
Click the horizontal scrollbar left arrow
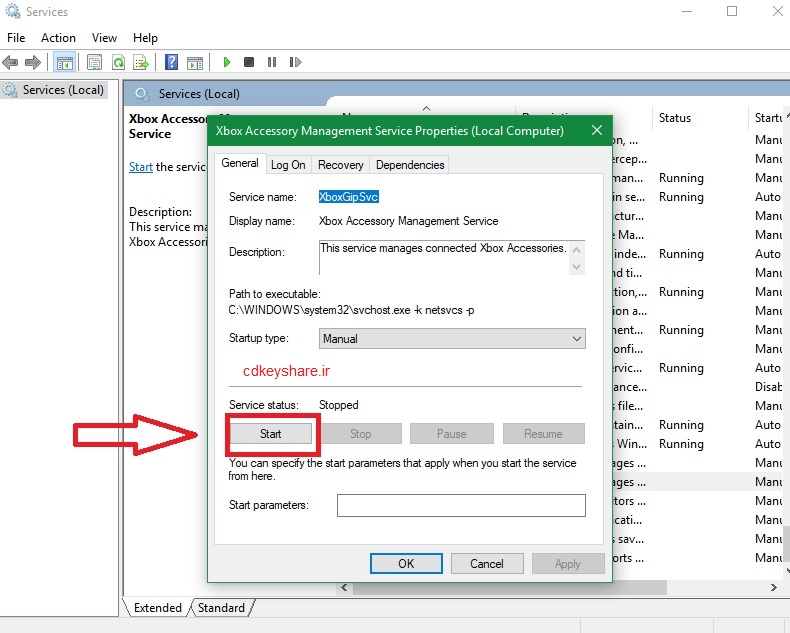pos(345,588)
